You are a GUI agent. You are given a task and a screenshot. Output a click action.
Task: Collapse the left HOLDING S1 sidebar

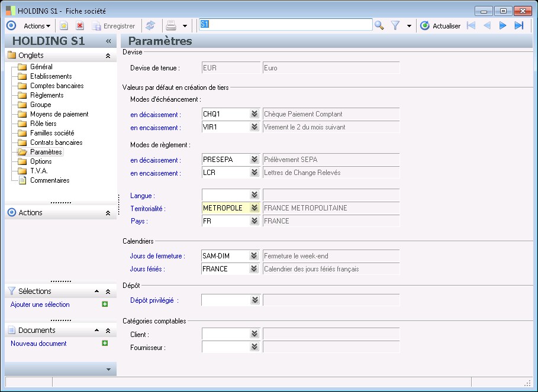click(x=108, y=41)
